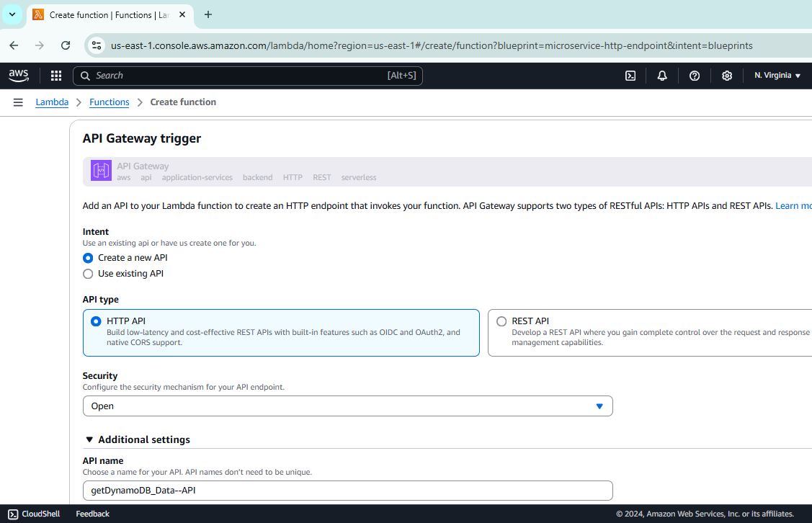Go to the Functions breadcrumb link
Viewport: 812px width, 523px height.
point(110,102)
